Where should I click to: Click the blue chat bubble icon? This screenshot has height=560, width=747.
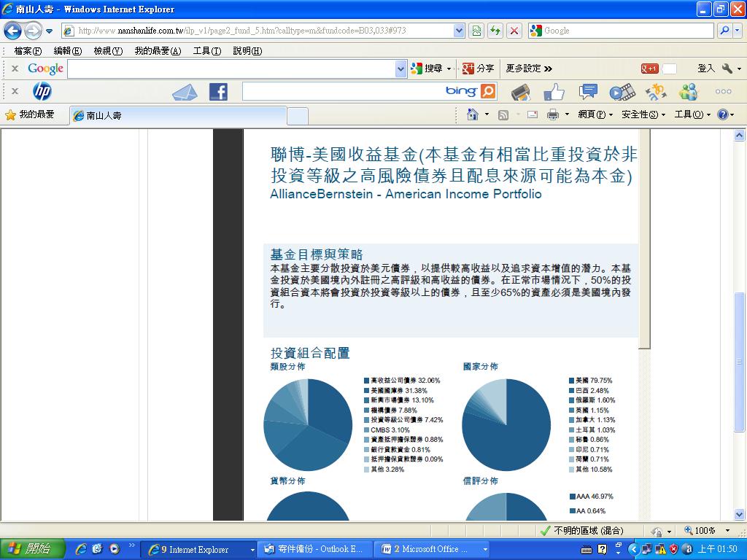pos(588,92)
